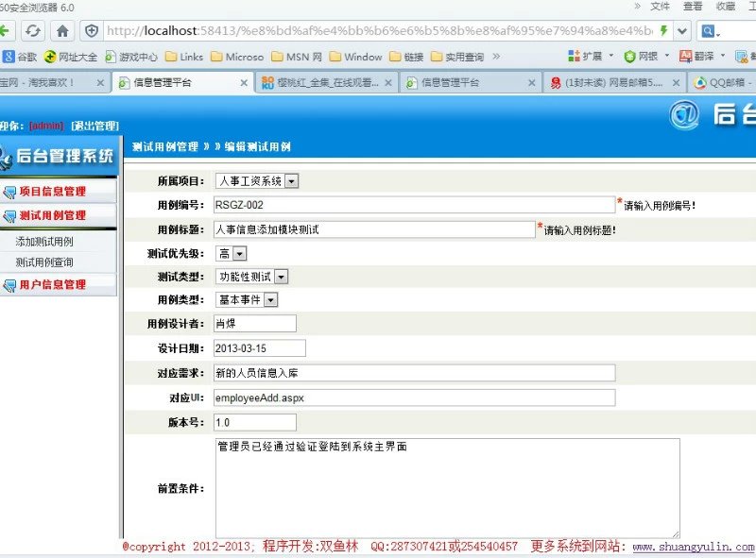This screenshot has width=756, height=558.
Task: Open the 测试优先级 dropdown
Action: [231, 253]
